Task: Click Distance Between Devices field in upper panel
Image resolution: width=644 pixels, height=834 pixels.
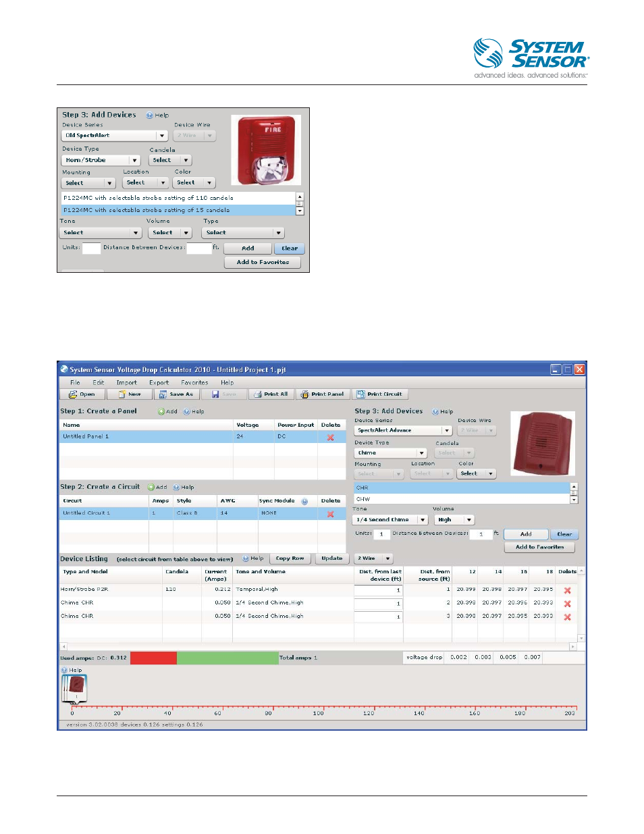Action: coord(199,249)
